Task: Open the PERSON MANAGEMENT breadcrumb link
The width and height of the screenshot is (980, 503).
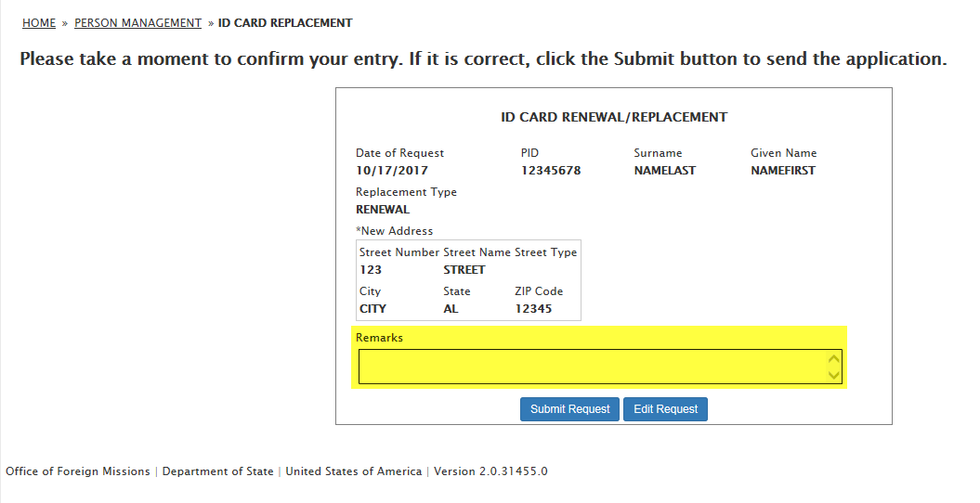Action: click(x=137, y=22)
